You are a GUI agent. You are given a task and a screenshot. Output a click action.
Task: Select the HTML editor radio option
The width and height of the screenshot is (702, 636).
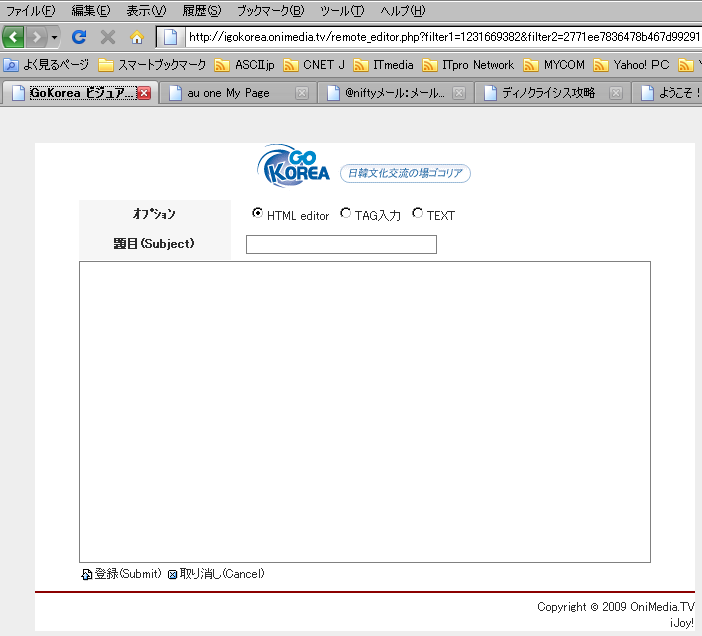[x=258, y=213]
